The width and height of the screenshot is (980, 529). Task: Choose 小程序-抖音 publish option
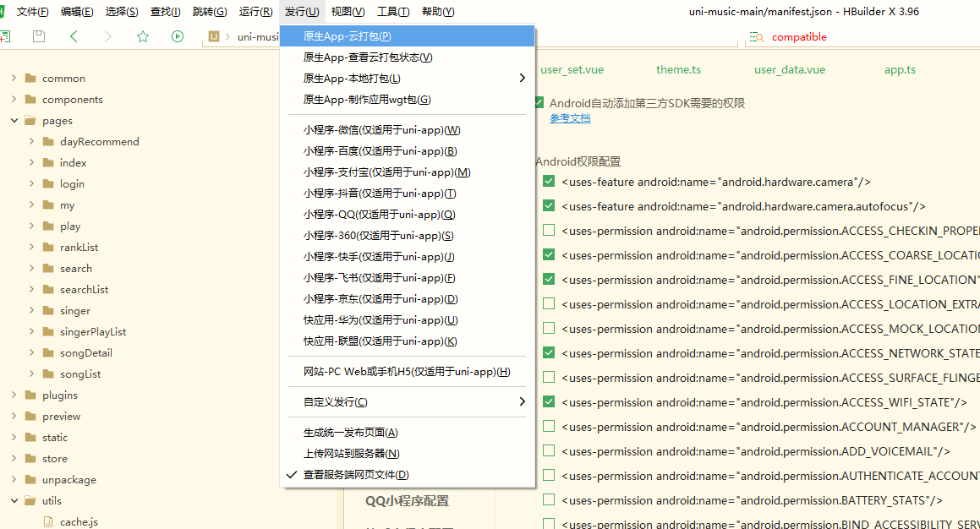click(408, 194)
